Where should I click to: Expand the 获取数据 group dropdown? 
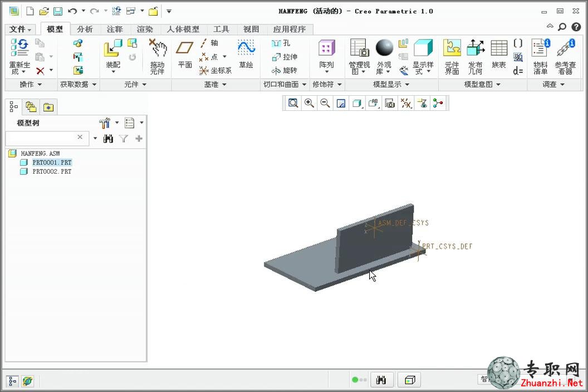(79, 85)
